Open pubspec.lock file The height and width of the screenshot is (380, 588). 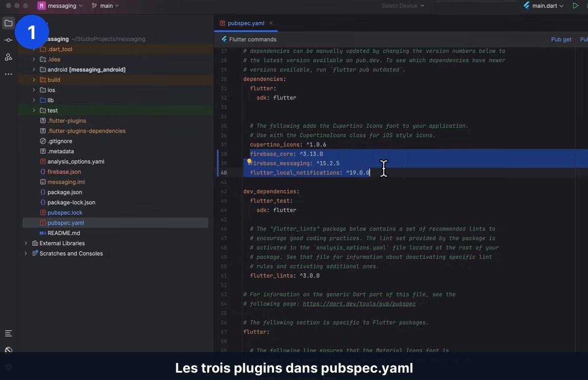pyautogui.click(x=65, y=212)
